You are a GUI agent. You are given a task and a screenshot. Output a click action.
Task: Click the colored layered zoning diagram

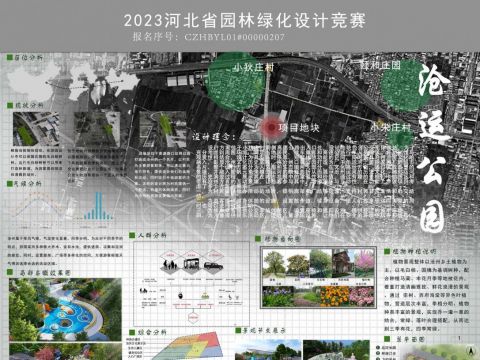pyautogui.click(x=188, y=347)
